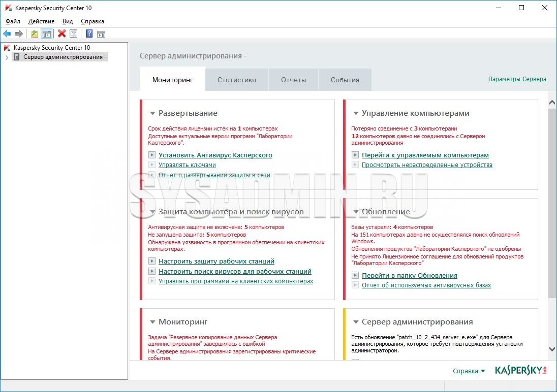The height and width of the screenshot is (392, 557).
Task: Expand the Сервер администрирования tree node
Action: pos(7,57)
